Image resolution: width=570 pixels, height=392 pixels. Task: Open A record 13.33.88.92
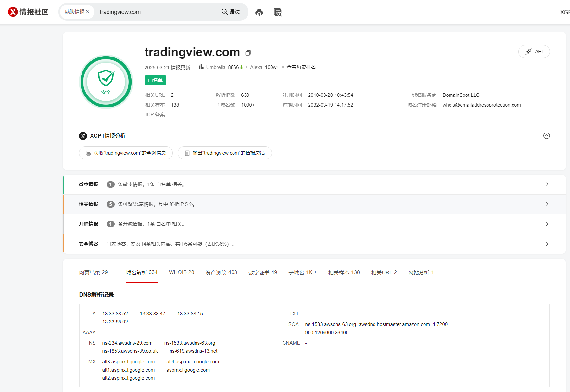tap(115, 322)
